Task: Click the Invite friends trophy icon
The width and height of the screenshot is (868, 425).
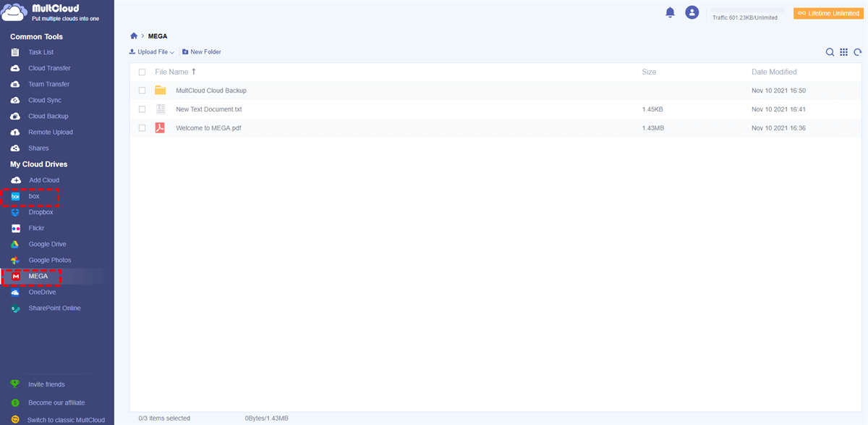Action: click(x=15, y=384)
